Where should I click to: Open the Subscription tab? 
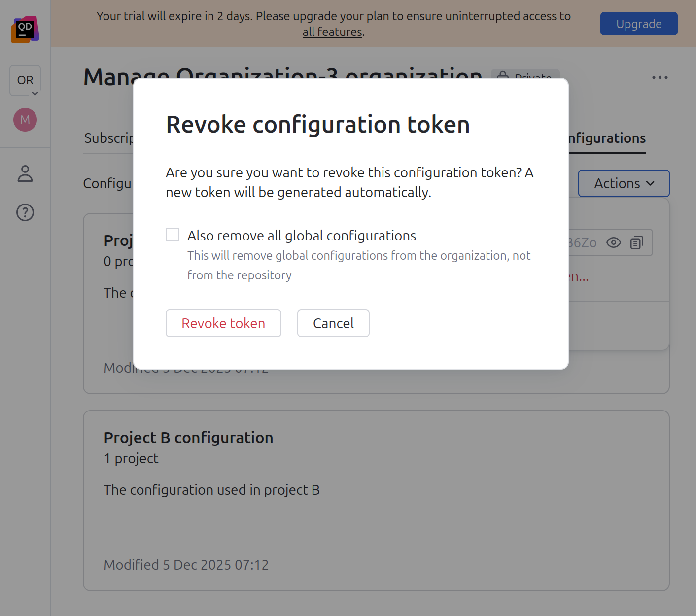(x=110, y=138)
